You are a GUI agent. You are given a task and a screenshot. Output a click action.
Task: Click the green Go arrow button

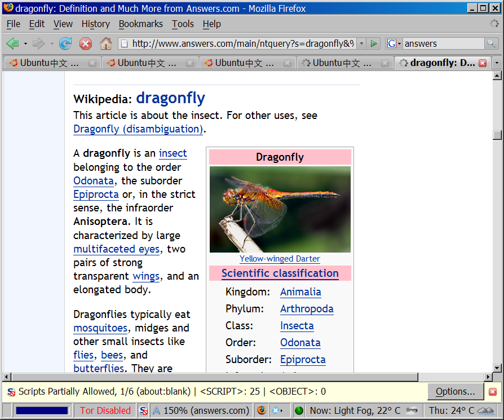click(x=374, y=43)
